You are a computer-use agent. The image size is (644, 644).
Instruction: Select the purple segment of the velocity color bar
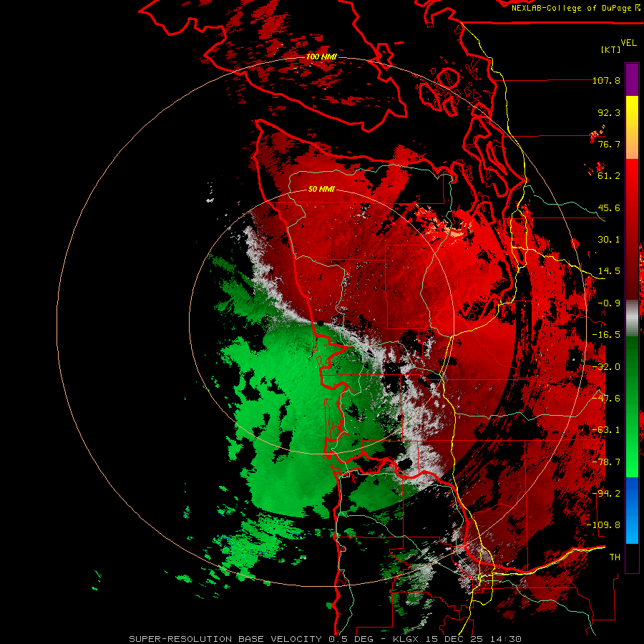point(632,79)
